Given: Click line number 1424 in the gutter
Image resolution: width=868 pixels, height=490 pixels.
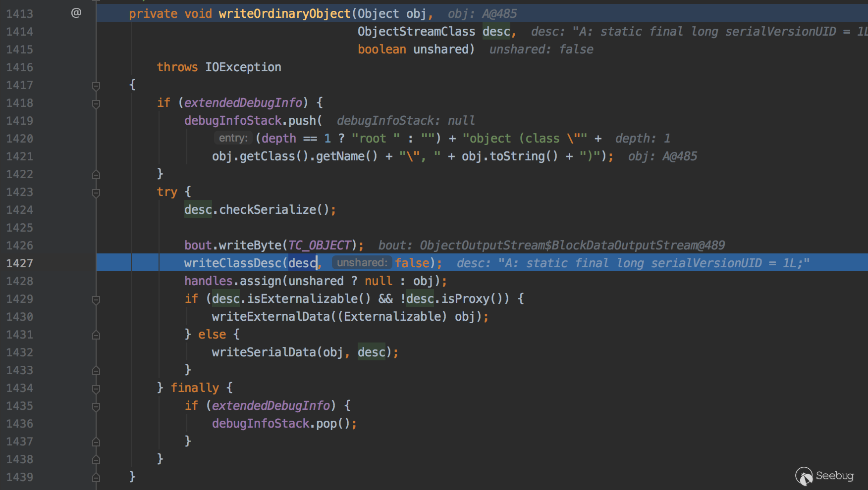Looking at the screenshot, I should pos(20,210).
